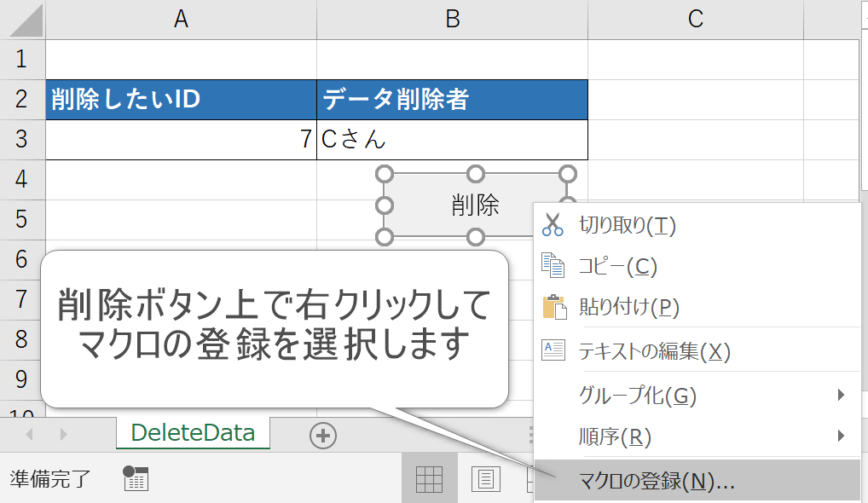
Task: Expand the 順序(R) submenu arrow
Action: [841, 437]
